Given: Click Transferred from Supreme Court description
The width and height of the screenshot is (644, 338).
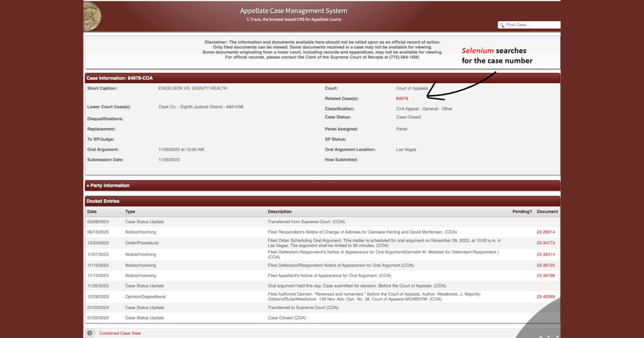Looking at the screenshot, I should 307,222.
